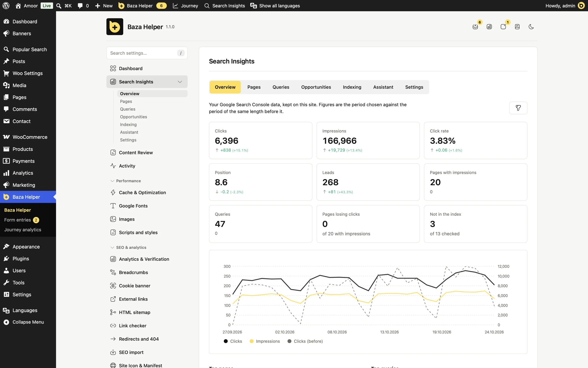Collapse Search Insights chevron
The height and width of the screenshot is (368, 588).
pos(180,82)
